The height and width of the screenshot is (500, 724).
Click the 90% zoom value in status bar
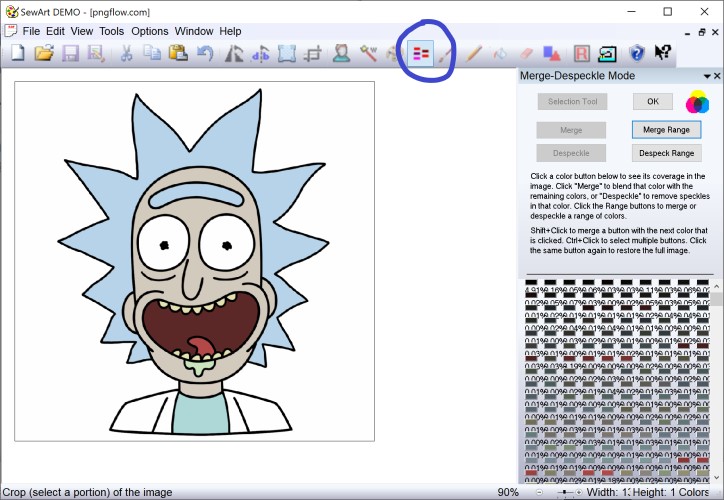coord(508,493)
